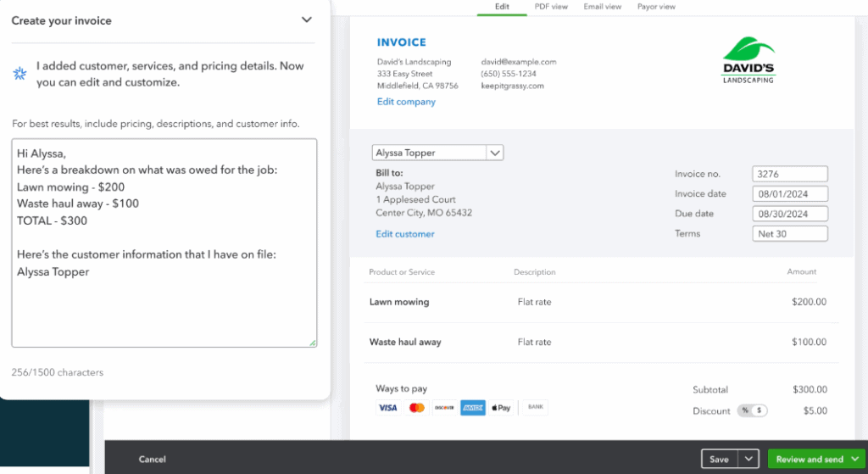Viewport: 868px width, 474px height.
Task: Click the $300.00 subtotal value
Action: coord(810,389)
